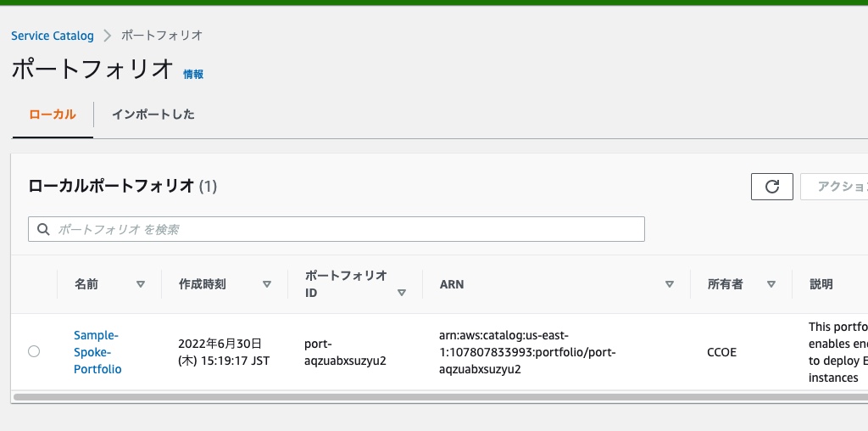The width and height of the screenshot is (868, 431).
Task: Select the Sample-Spoke-Portfolio radio button
Action: coord(34,351)
